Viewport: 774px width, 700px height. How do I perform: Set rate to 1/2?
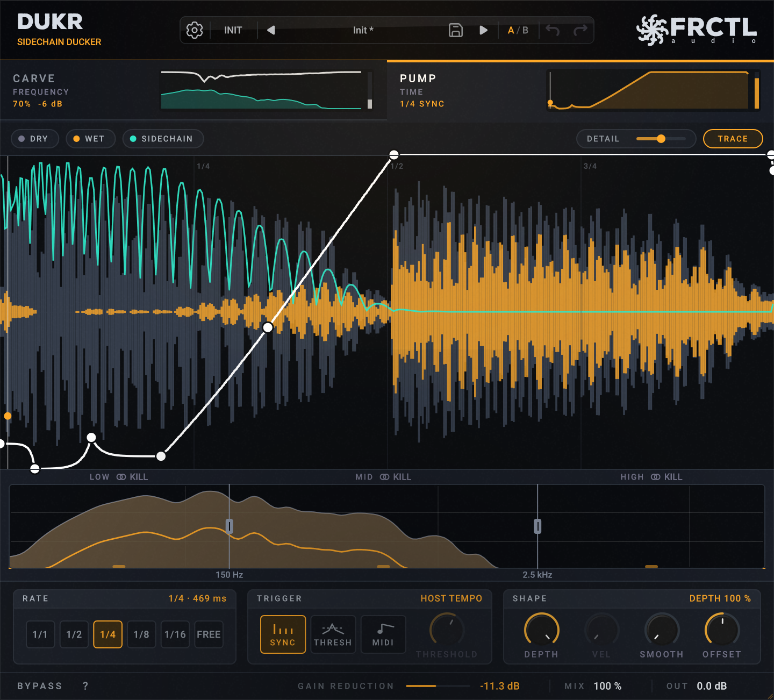74,634
